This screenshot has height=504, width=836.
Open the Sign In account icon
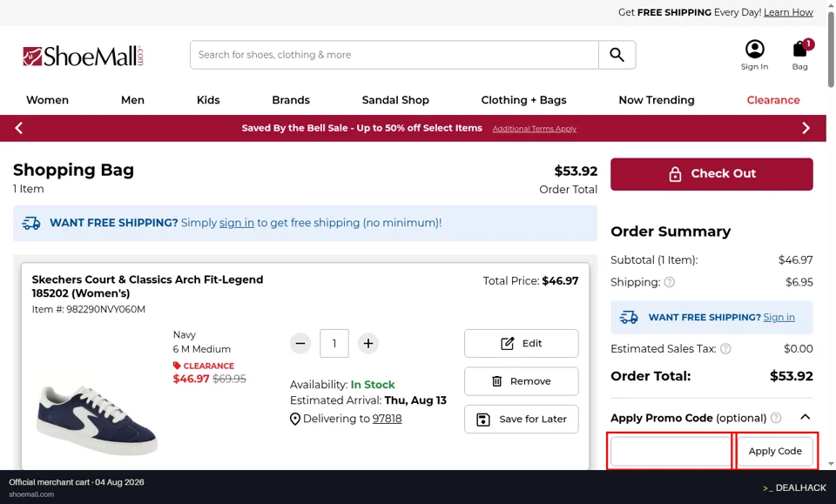pyautogui.click(x=754, y=55)
